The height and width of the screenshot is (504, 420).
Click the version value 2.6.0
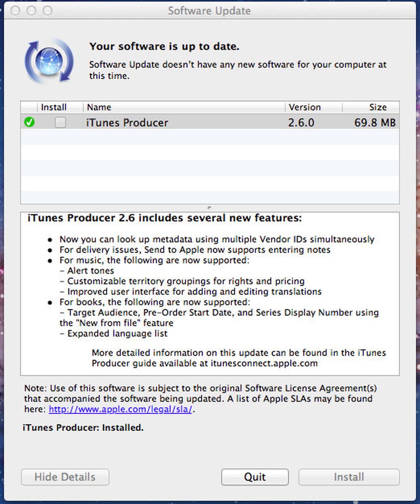point(301,123)
